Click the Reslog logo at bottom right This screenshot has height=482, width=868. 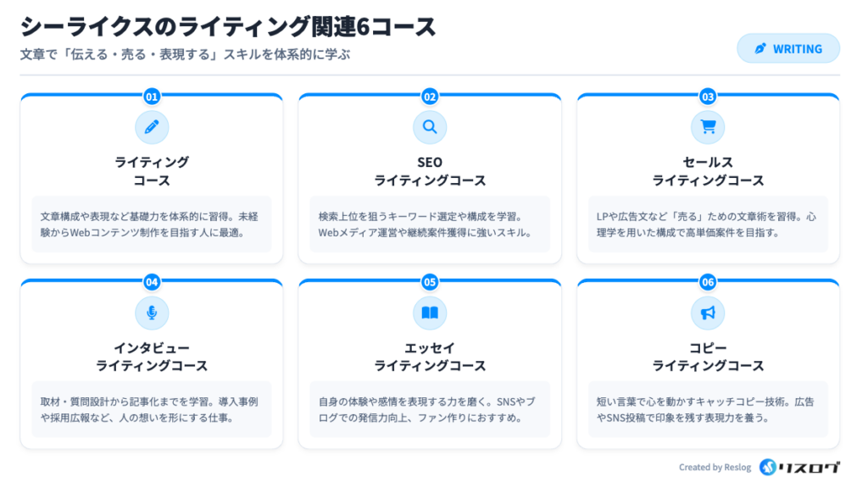tap(799, 467)
